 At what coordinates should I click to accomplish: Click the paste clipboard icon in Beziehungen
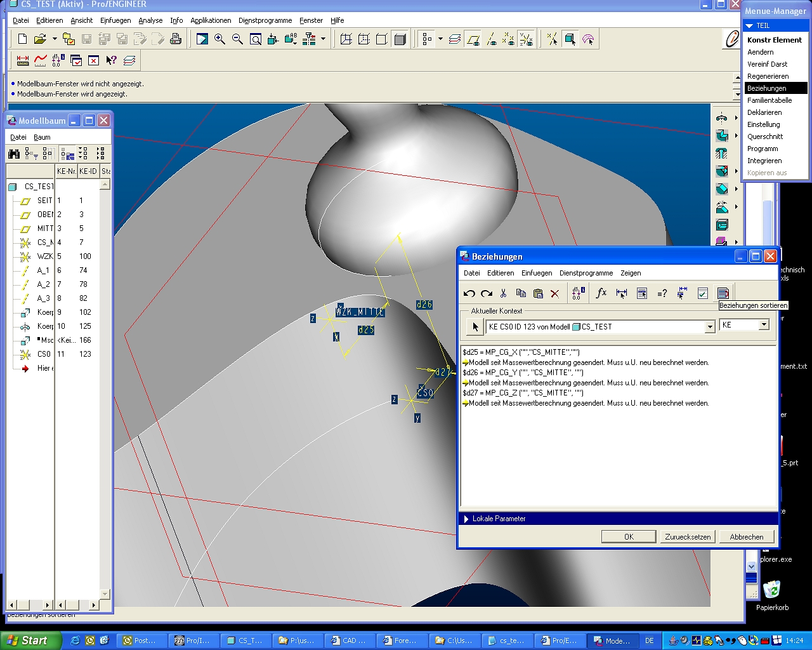pyautogui.click(x=538, y=293)
